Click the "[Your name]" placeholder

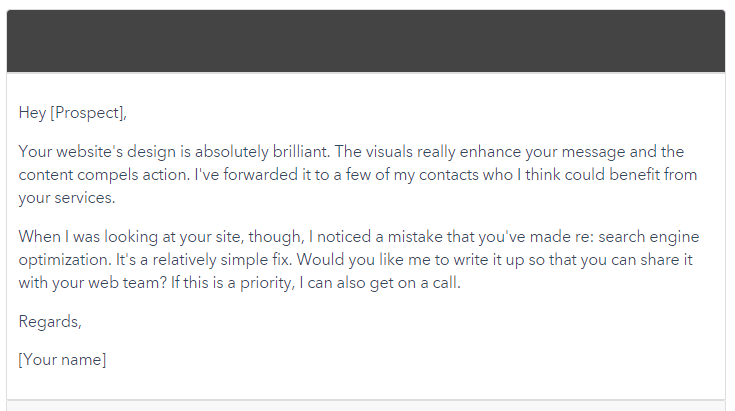click(x=62, y=360)
